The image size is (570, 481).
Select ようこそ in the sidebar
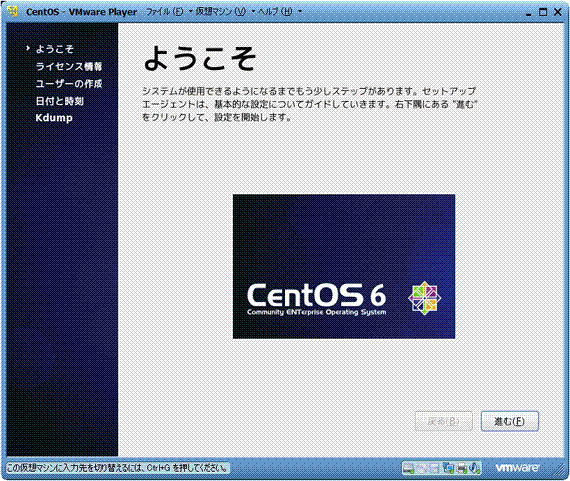[x=55, y=49]
